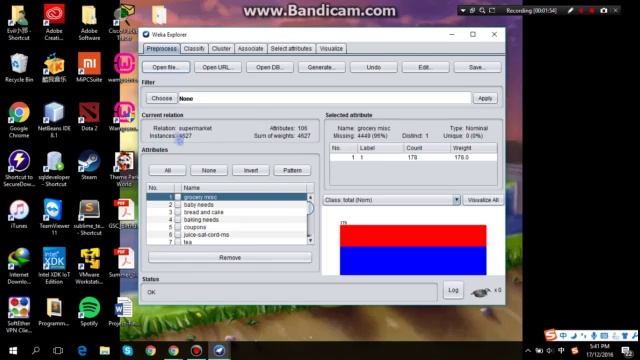The image size is (640, 360).
Task: Launch Spotify desktop icon
Action: [x=89, y=307]
